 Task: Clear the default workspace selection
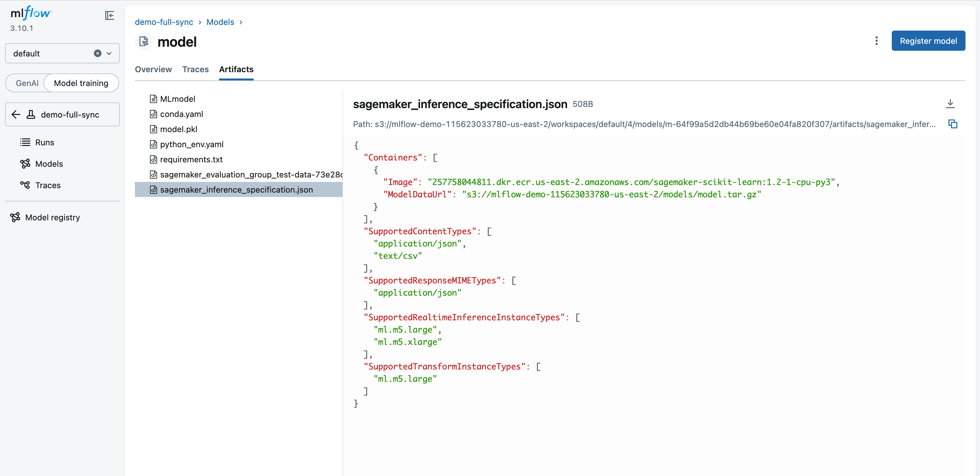pyautogui.click(x=98, y=53)
